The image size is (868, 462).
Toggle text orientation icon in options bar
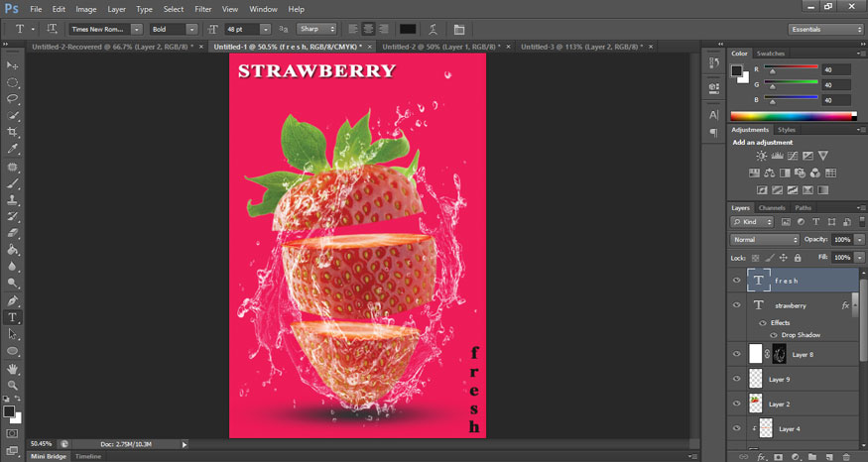(53, 29)
